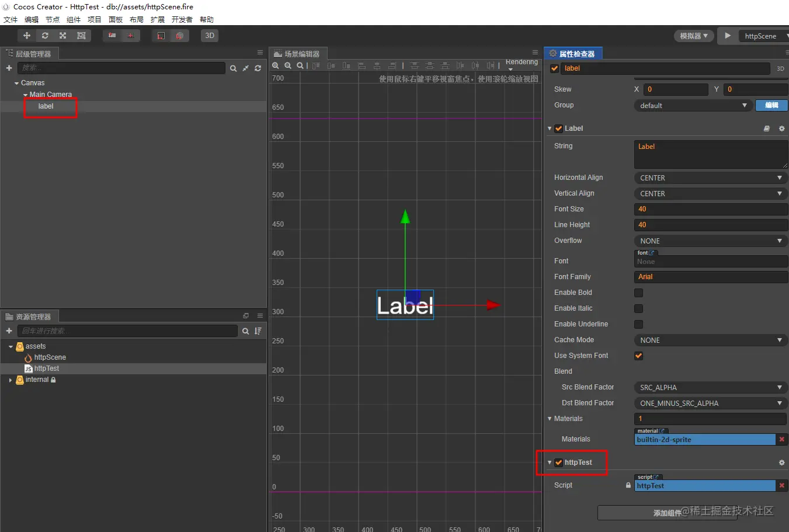Collapse the Canvas node
This screenshot has height=532, width=789.
click(x=16, y=84)
